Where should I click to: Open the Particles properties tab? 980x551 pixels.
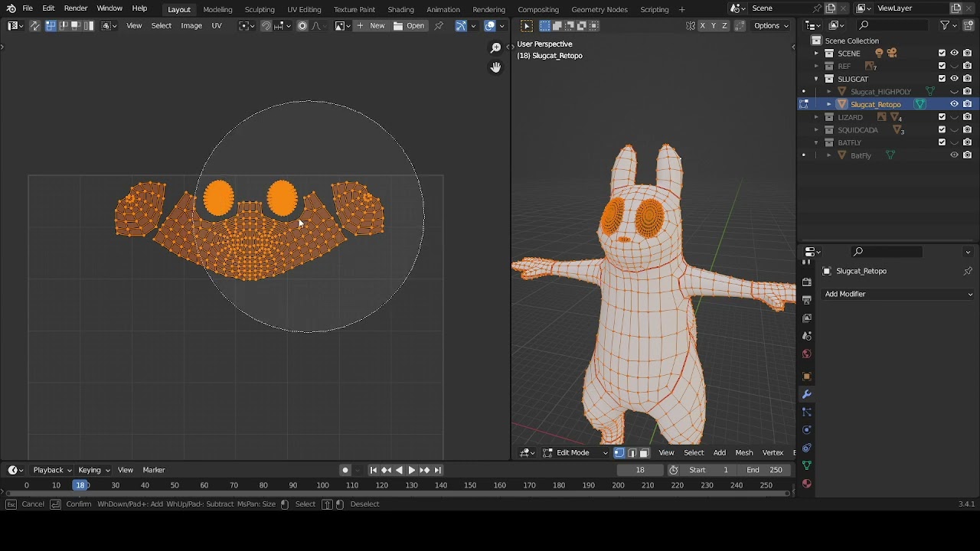point(806,412)
